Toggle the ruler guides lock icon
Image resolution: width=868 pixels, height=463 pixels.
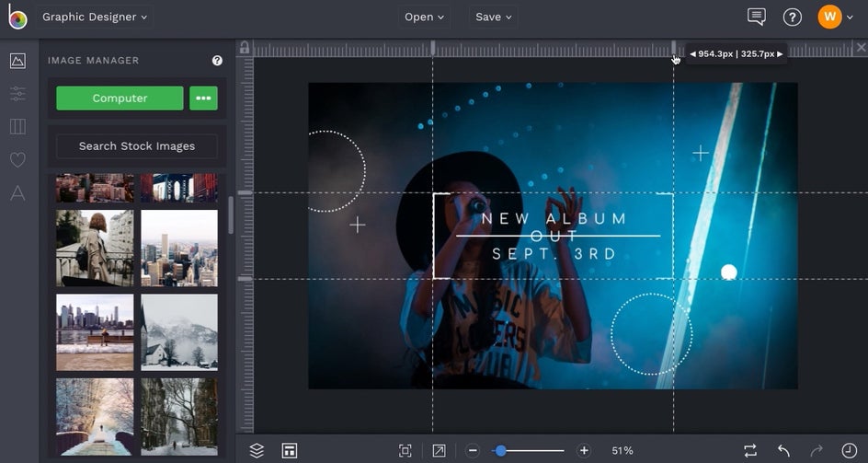pyautogui.click(x=245, y=48)
